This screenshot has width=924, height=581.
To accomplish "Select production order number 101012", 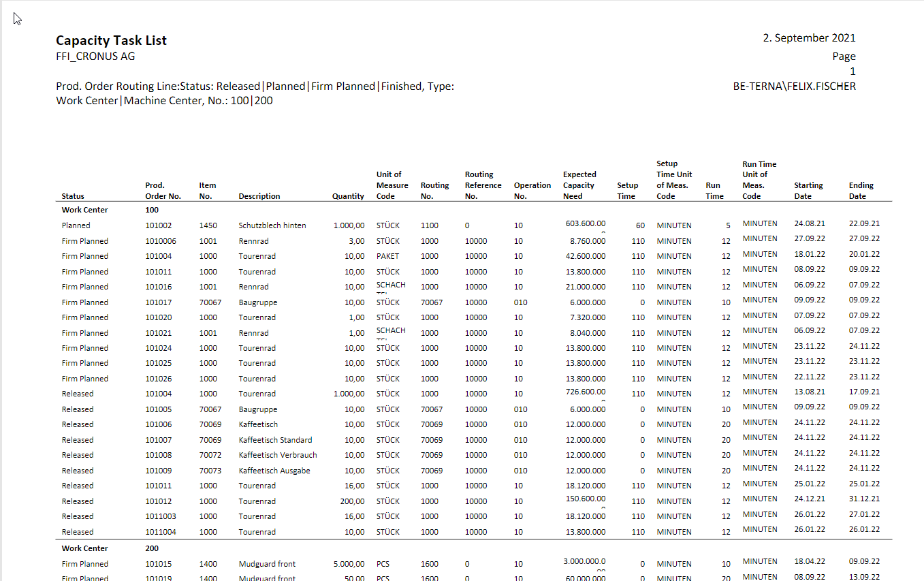I will [159, 501].
